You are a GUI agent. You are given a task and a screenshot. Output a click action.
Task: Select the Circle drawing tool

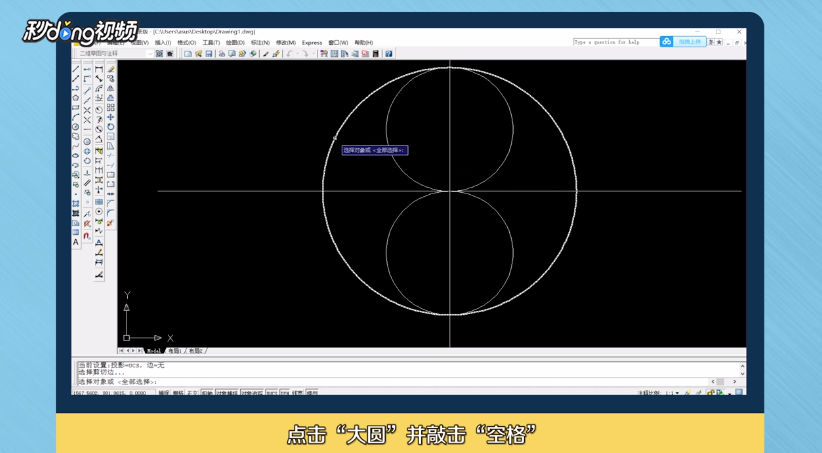(x=75, y=127)
